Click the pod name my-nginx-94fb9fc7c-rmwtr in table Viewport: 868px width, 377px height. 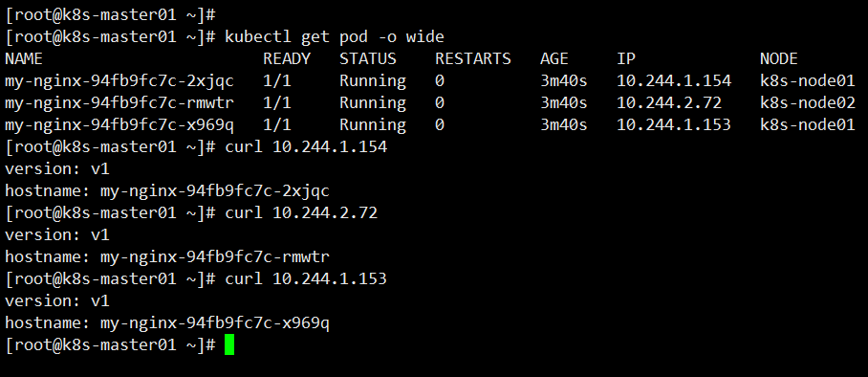119,103
